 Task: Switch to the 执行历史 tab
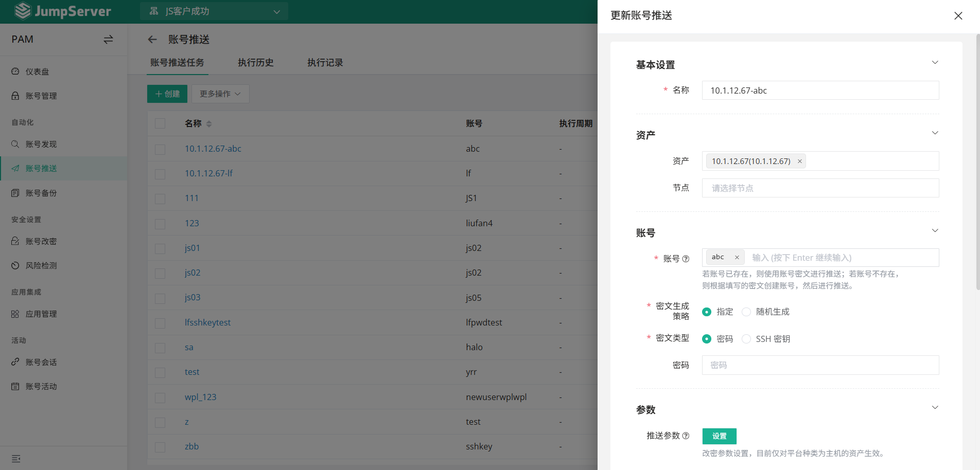(x=256, y=62)
